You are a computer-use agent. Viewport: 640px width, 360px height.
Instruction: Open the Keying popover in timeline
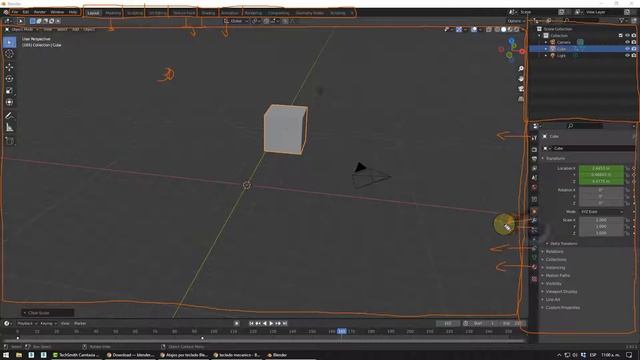pyautogui.click(x=48, y=323)
